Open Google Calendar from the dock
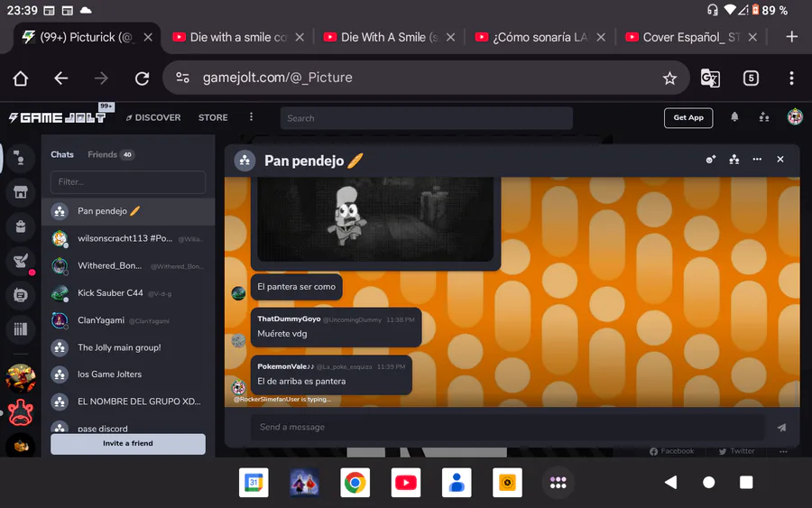The width and height of the screenshot is (812, 508). pos(254,483)
